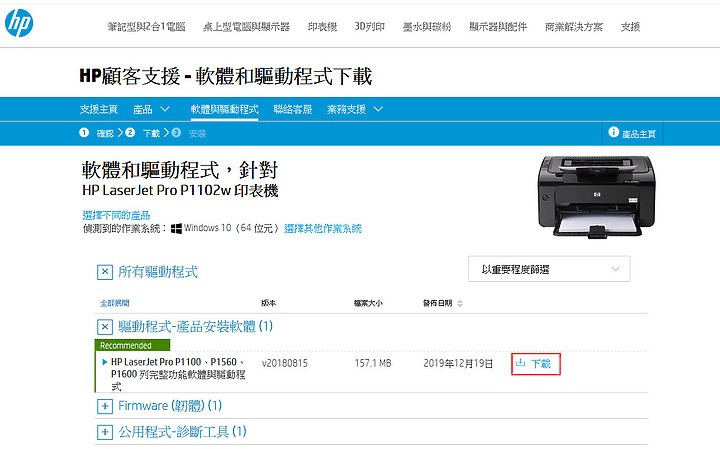Click the 檔案大小 column header
Screen dimensions: 720x449
368,303
